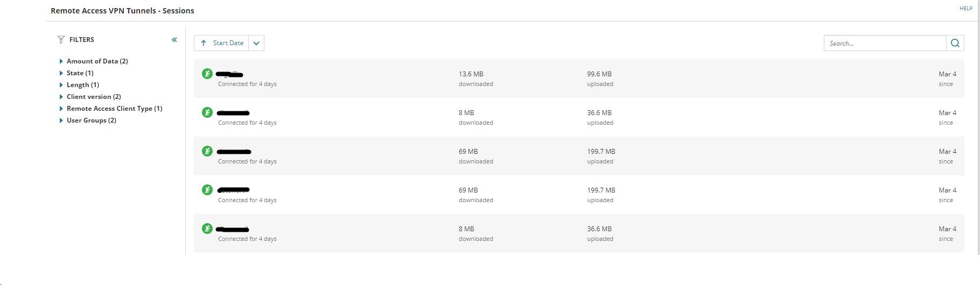This screenshot has width=980, height=285.
Task: Toggle sort direction arrow beside Start Date
Action: [203, 43]
